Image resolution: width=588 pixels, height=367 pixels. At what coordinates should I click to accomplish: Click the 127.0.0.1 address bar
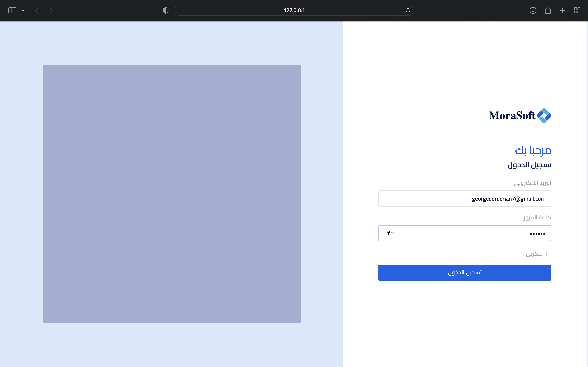click(x=294, y=10)
